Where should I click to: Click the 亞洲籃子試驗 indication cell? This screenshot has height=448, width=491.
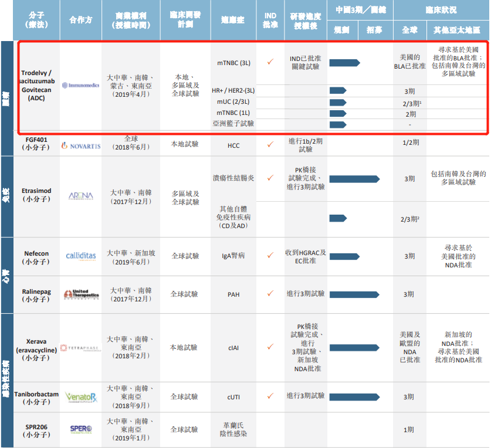(x=234, y=124)
